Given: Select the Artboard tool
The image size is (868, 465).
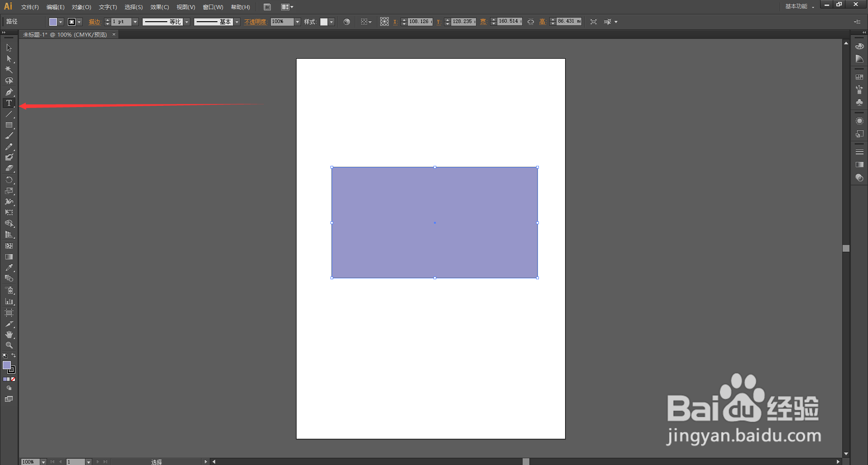Looking at the screenshot, I should point(9,313).
